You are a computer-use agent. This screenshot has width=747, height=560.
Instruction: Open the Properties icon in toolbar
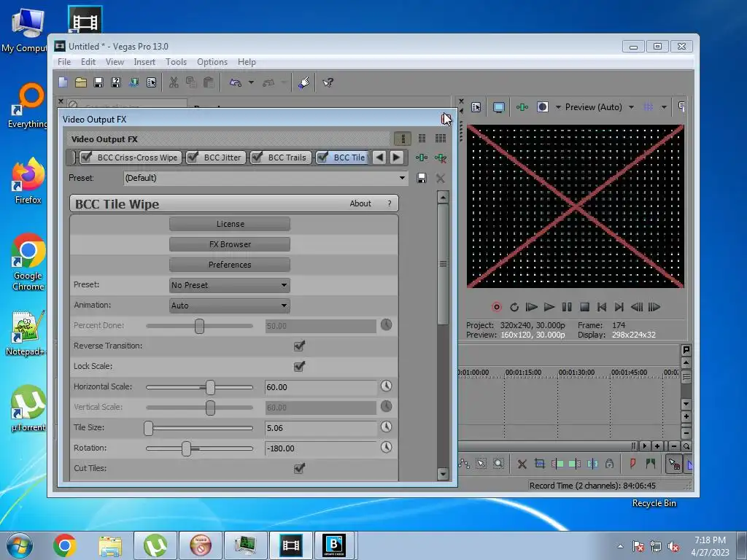tap(152, 82)
